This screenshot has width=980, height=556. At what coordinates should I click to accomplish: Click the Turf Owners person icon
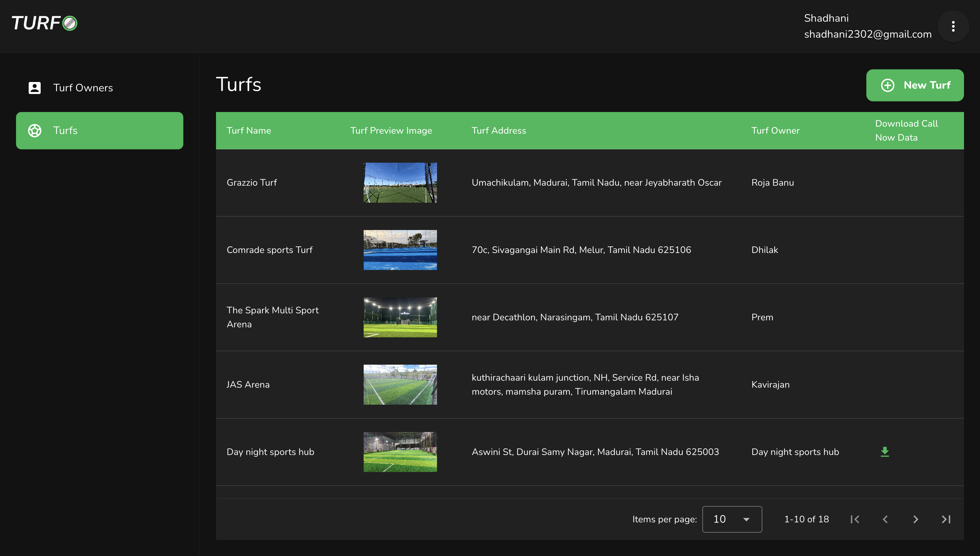34,88
